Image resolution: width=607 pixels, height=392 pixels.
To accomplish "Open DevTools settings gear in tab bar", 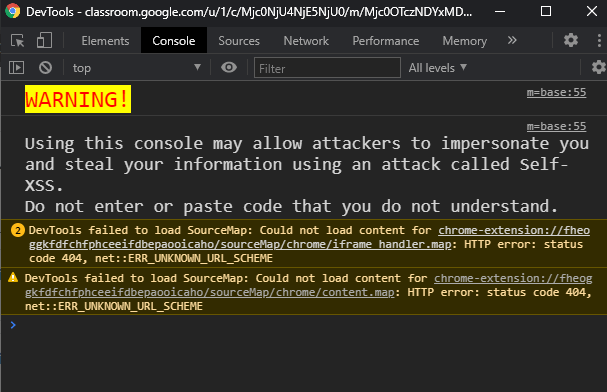I will 571,40.
